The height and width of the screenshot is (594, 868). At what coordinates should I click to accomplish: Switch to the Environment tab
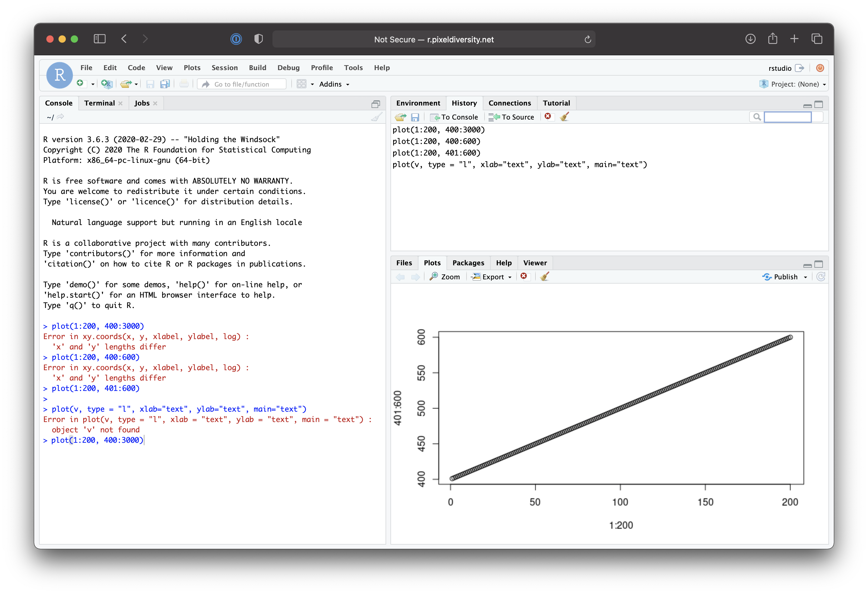[x=418, y=103]
